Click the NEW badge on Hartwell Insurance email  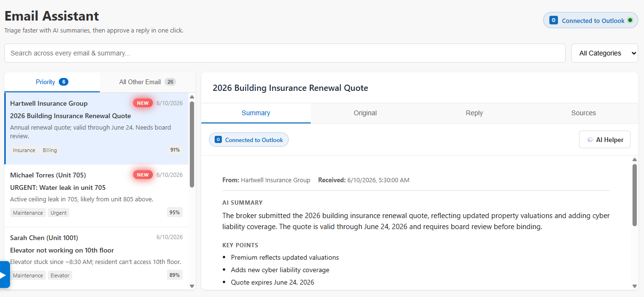click(x=143, y=103)
